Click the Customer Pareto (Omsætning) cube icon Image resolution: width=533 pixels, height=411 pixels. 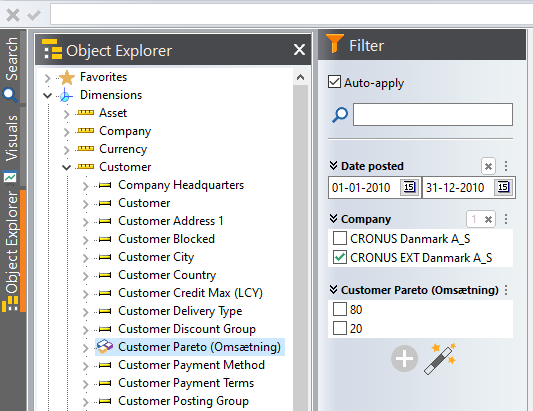(105, 347)
